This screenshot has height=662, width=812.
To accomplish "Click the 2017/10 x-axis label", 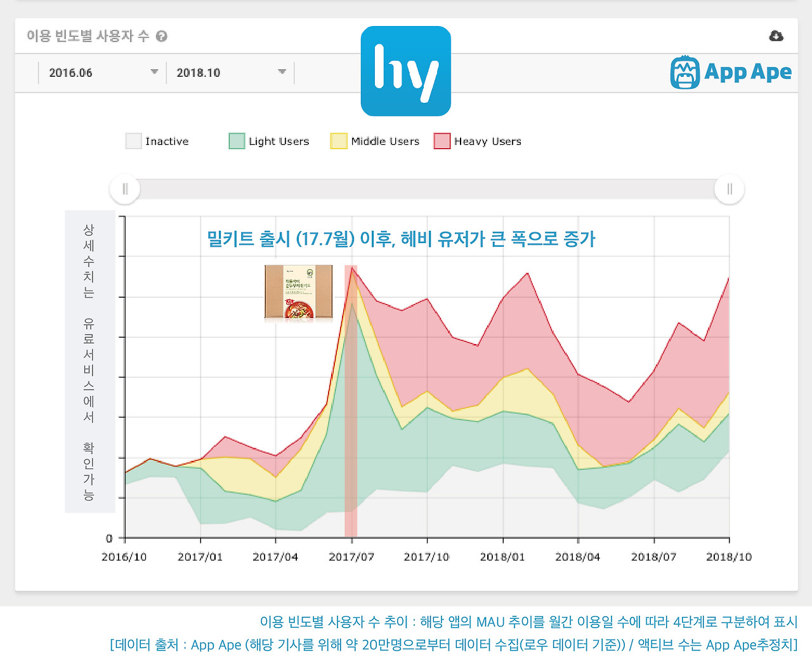I will pos(427,557).
